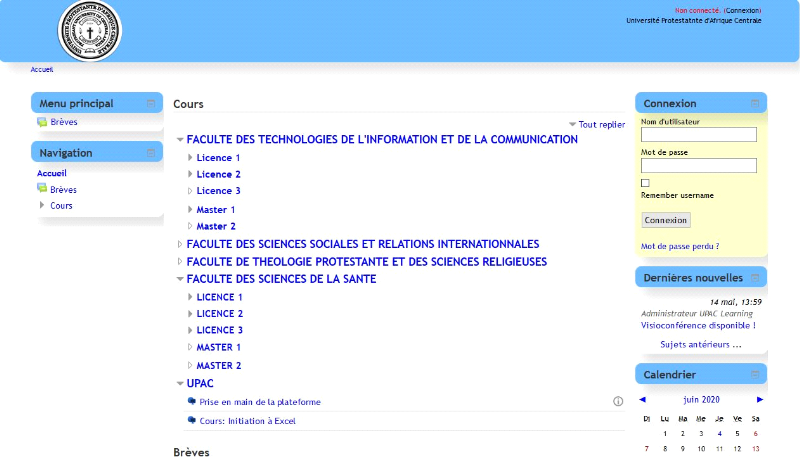The image size is (800, 460).
Task: Open Accueil in Navigation block
Action: point(52,173)
